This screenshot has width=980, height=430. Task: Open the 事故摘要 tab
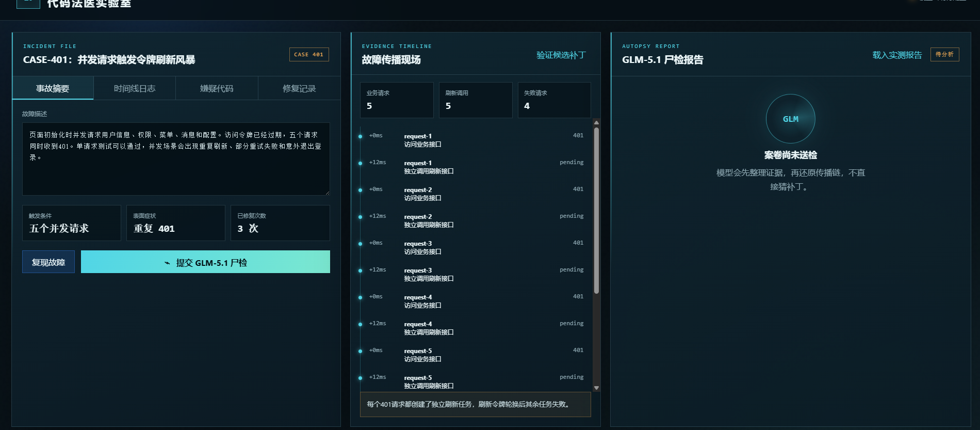point(53,88)
